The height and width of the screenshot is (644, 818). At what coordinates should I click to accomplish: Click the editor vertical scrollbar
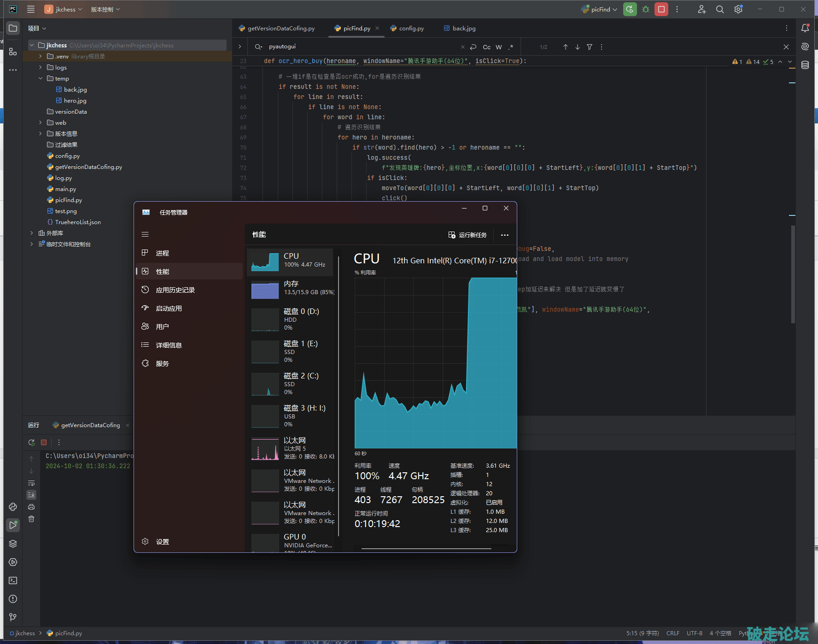793,274
